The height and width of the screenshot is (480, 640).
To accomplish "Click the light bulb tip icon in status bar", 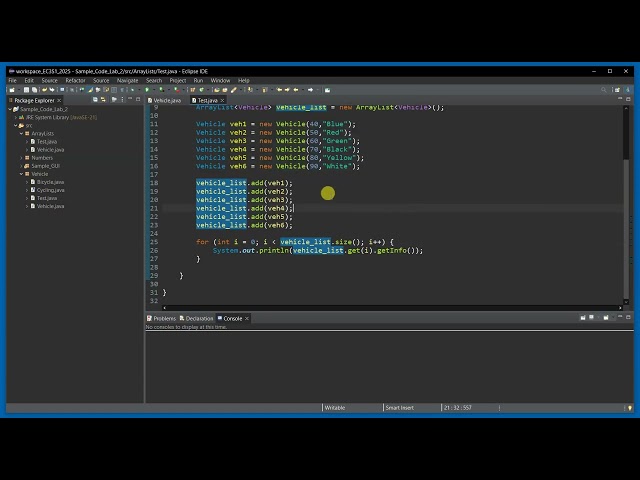I will 630,408.
